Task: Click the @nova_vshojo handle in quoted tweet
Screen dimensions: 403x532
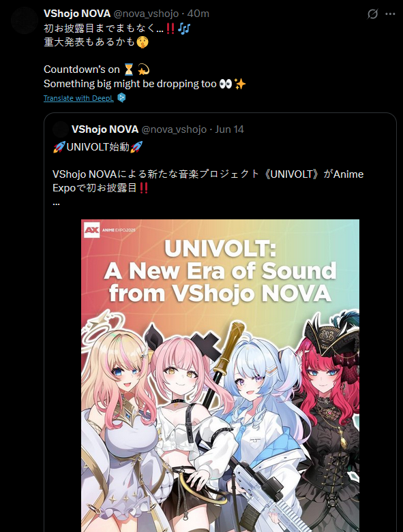Action: point(174,129)
